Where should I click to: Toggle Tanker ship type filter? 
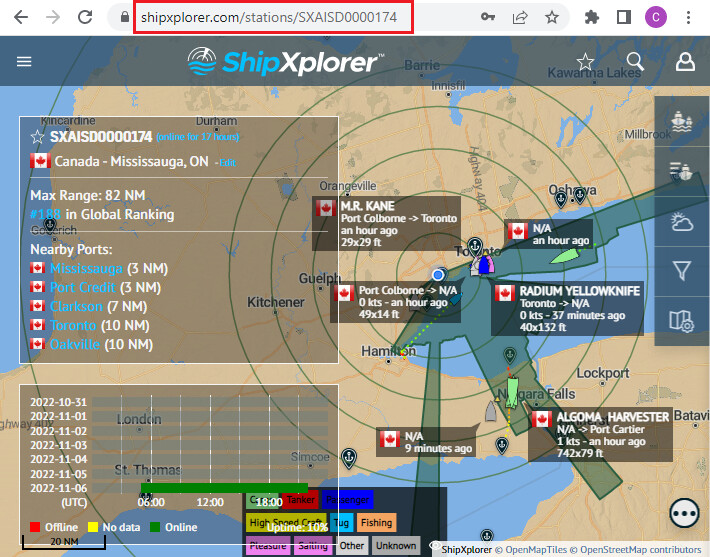[300, 499]
